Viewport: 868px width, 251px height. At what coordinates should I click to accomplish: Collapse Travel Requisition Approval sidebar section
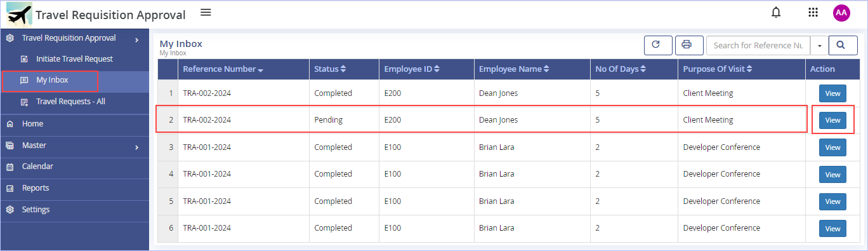point(74,38)
